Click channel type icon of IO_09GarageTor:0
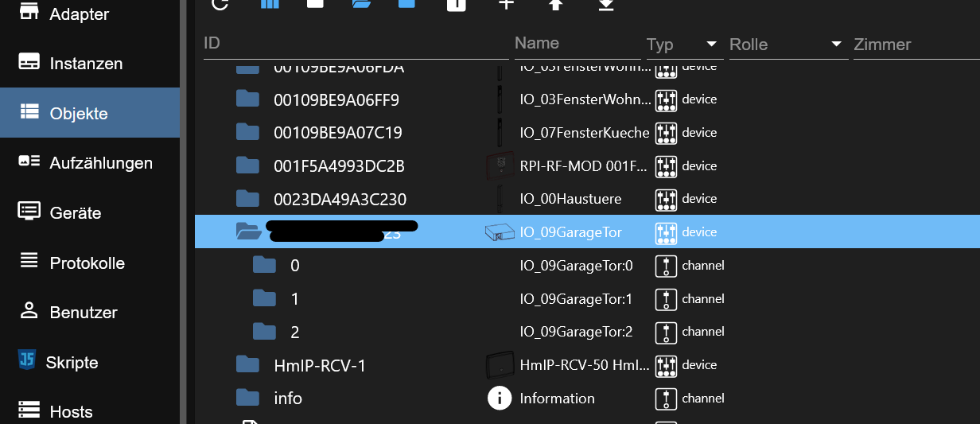The image size is (980, 424). [666, 265]
